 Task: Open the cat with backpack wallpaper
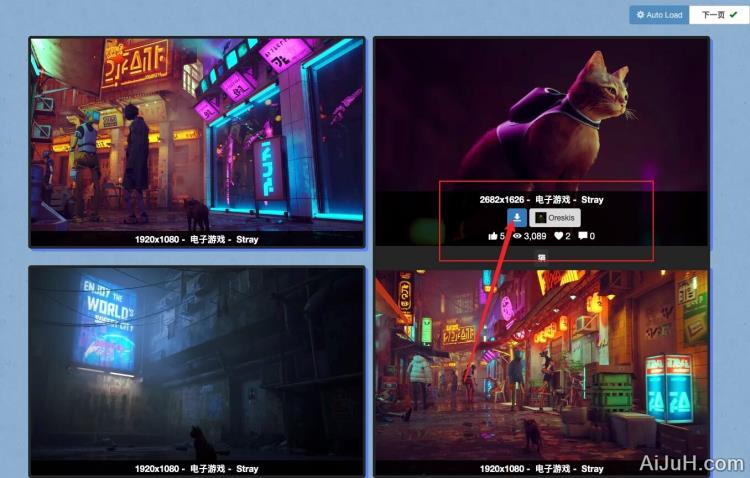tap(541, 110)
